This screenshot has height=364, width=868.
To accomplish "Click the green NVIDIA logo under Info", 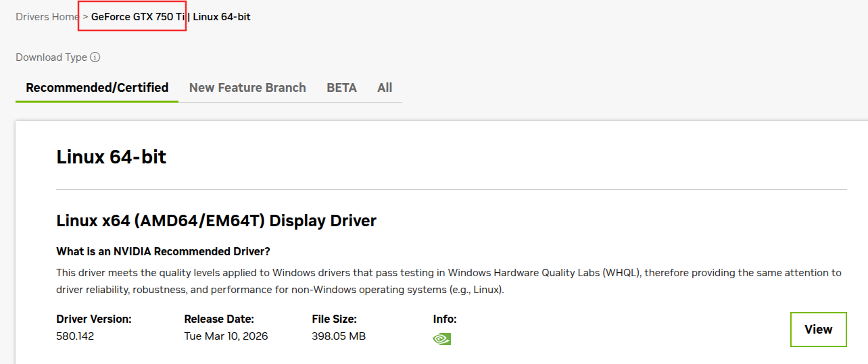I will 441,338.
